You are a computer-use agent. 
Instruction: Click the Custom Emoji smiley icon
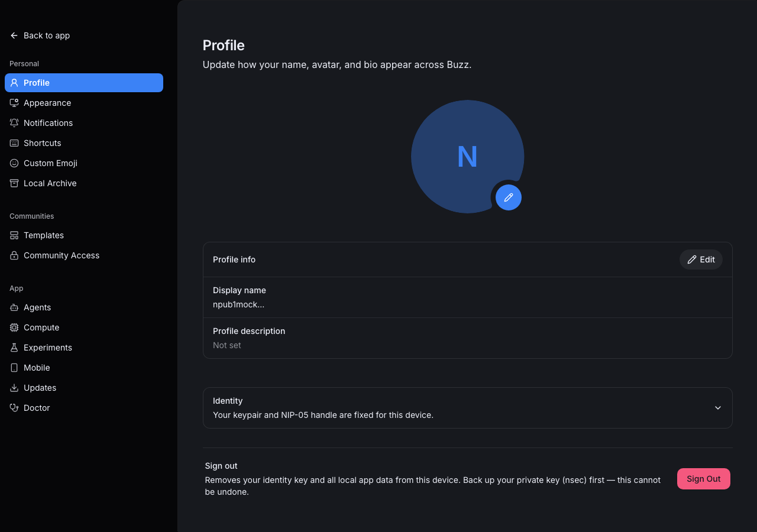pyautogui.click(x=14, y=163)
